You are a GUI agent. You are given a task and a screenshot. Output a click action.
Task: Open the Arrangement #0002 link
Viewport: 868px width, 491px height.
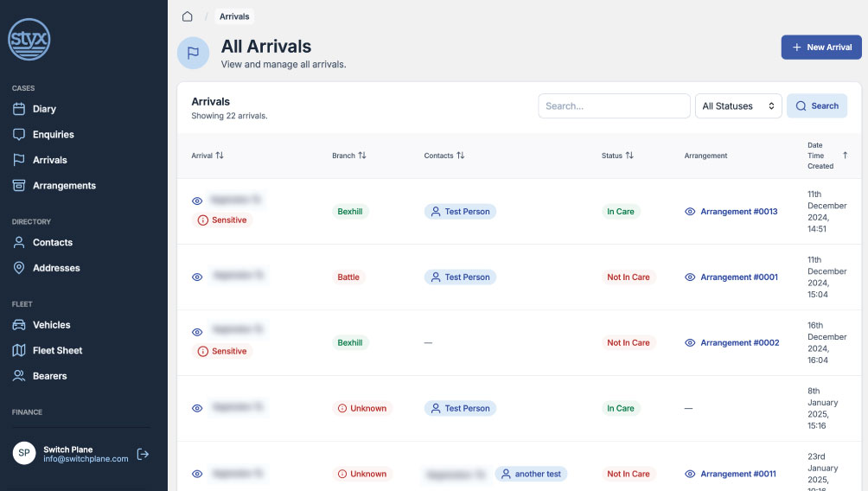click(739, 343)
